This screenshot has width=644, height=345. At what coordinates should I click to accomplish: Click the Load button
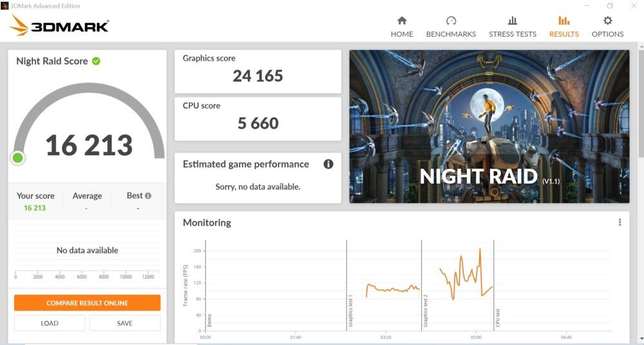point(50,323)
